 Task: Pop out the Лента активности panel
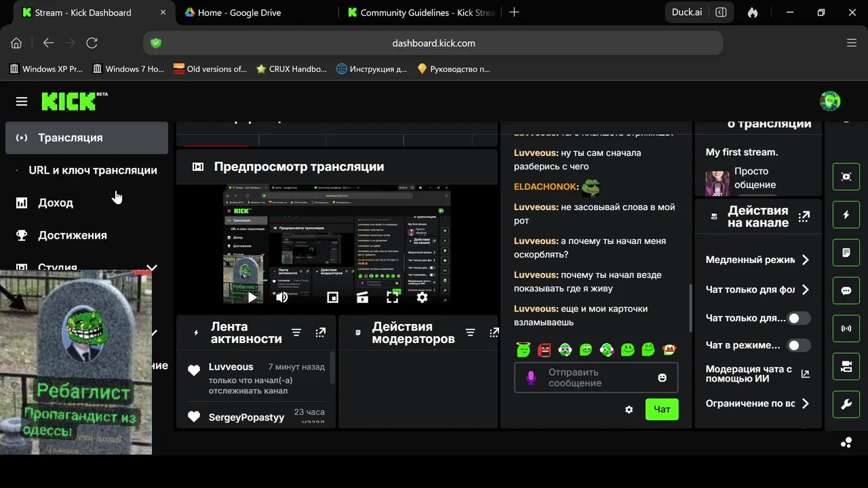tap(321, 333)
